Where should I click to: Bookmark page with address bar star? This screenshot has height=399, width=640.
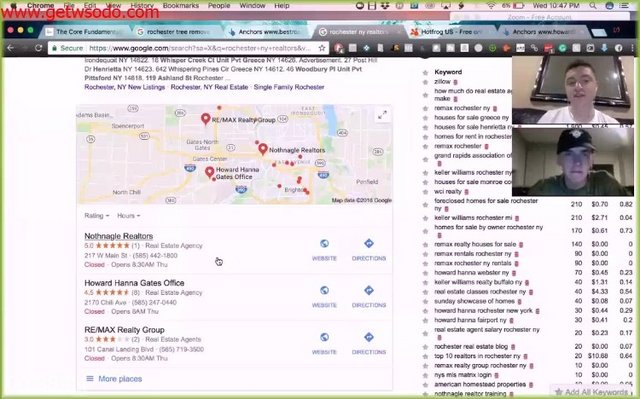coord(322,48)
